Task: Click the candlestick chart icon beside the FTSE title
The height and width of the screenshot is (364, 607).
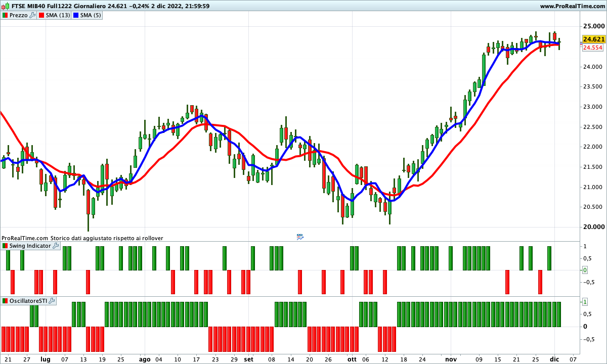Action: tap(6, 6)
